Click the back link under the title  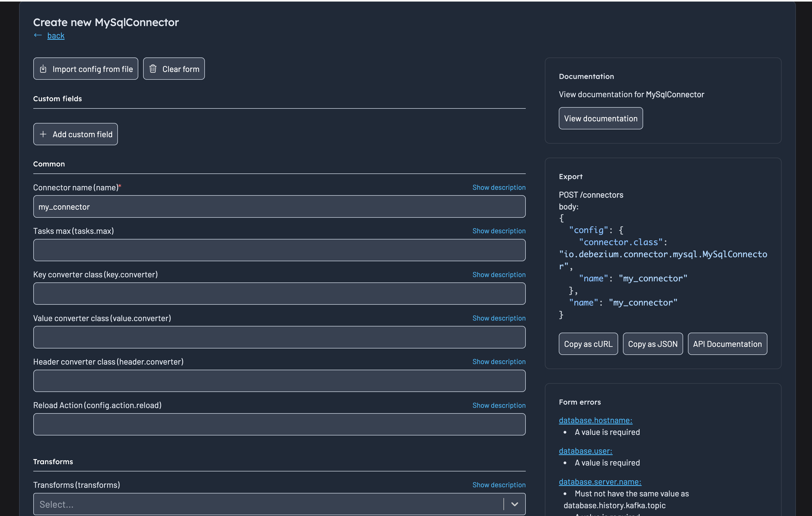tap(56, 35)
